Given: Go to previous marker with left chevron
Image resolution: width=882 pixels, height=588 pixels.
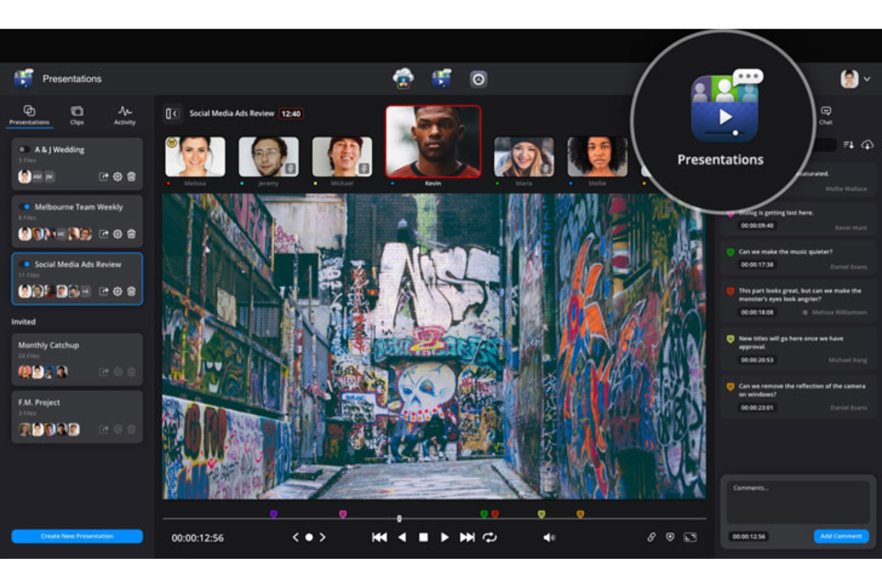Looking at the screenshot, I should click(295, 537).
